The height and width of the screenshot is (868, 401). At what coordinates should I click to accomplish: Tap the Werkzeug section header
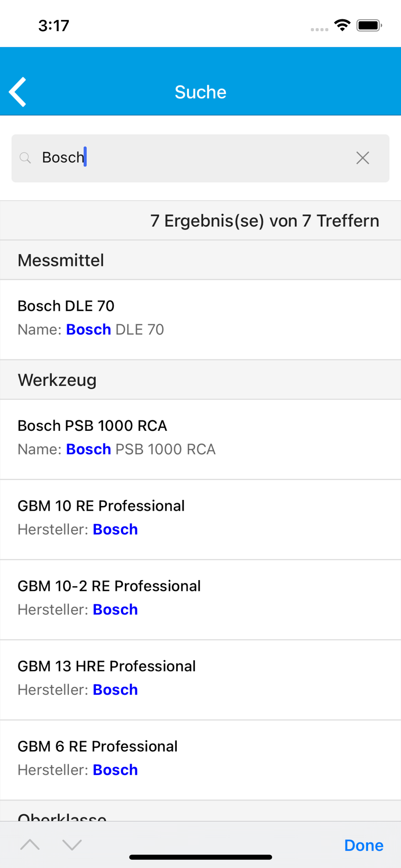200,380
